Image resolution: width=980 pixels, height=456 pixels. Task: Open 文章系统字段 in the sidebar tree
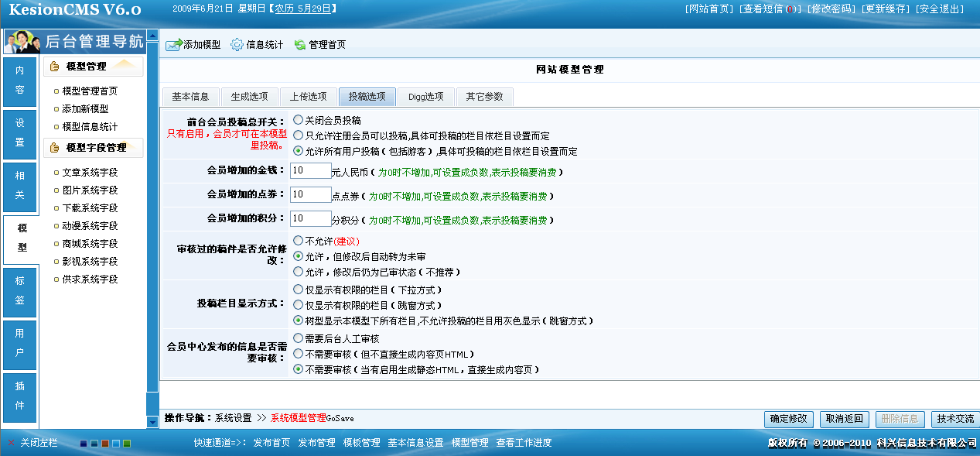pos(90,172)
